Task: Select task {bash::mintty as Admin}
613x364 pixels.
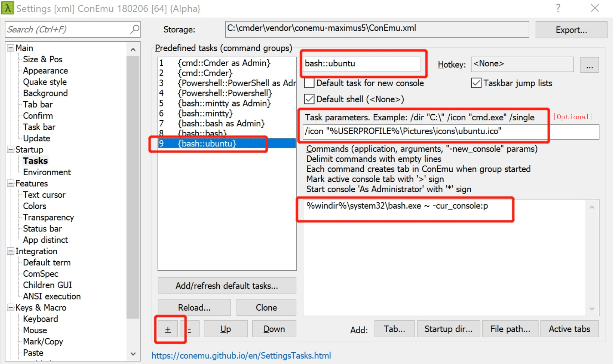Action: 227,103
